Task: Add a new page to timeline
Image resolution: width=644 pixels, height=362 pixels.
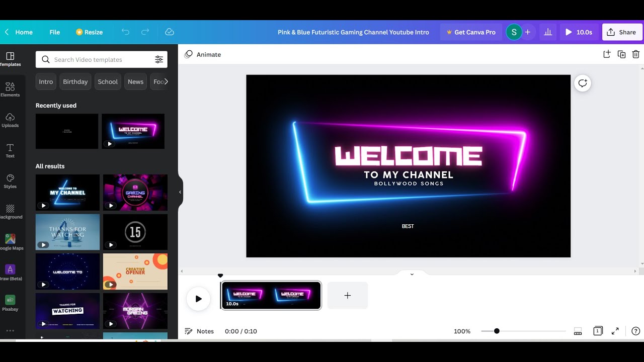Action: pyautogui.click(x=348, y=296)
